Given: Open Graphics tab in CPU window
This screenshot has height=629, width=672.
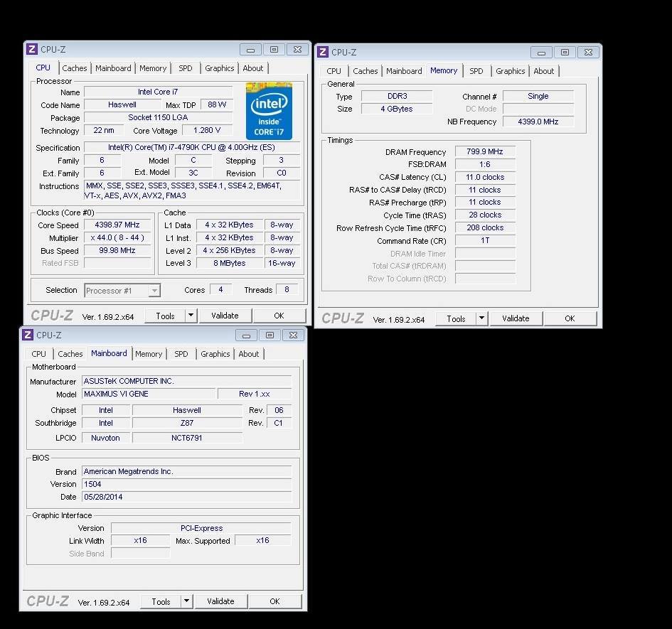Looking at the screenshot, I should coord(220,68).
